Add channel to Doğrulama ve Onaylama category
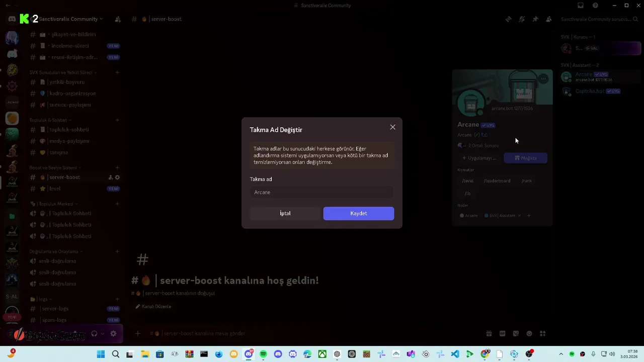The height and width of the screenshot is (362, 644). 117,251
